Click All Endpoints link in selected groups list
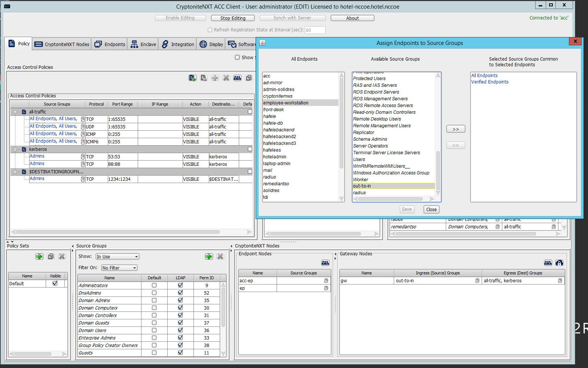 (x=484, y=76)
